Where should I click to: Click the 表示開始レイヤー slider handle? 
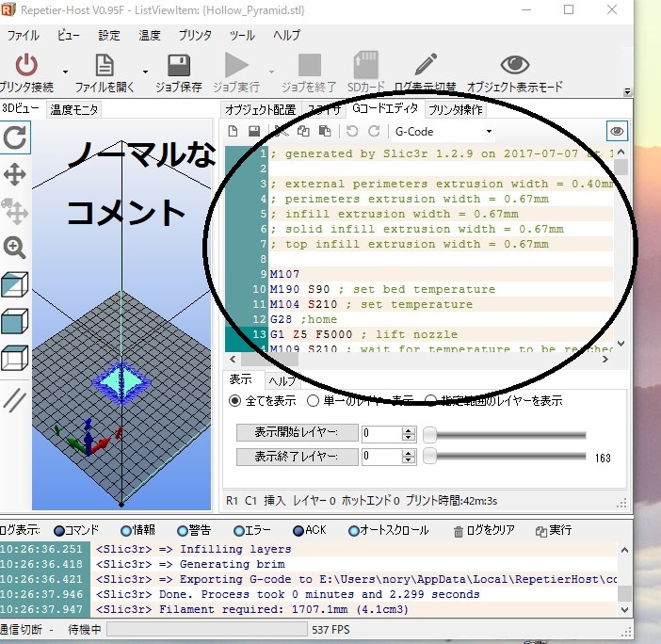429,435
